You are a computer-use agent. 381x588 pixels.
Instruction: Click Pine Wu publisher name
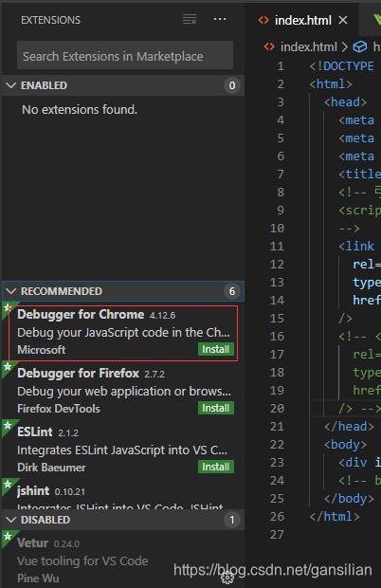pyautogui.click(x=38, y=579)
